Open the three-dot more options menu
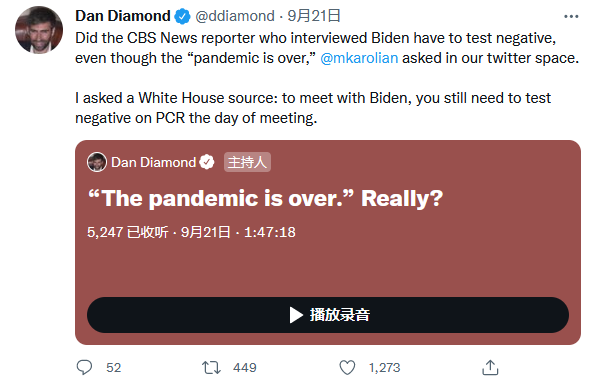The height and width of the screenshot is (382, 597). coord(571,16)
